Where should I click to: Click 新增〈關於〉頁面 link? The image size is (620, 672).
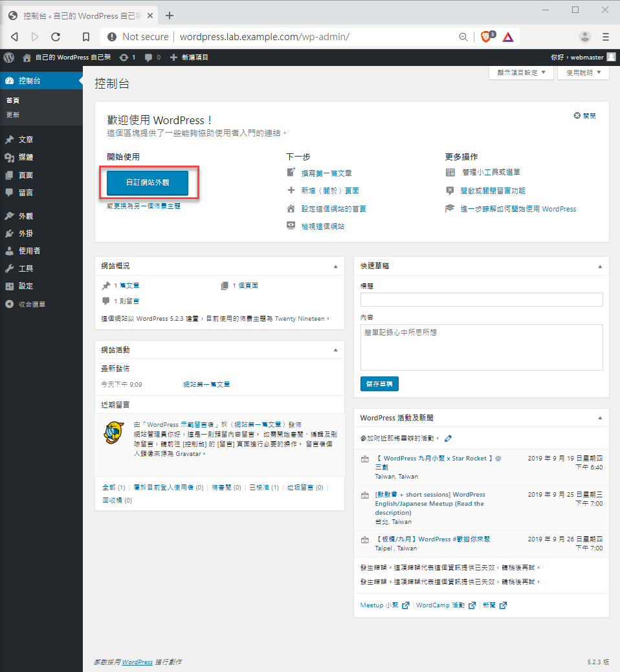(330, 191)
